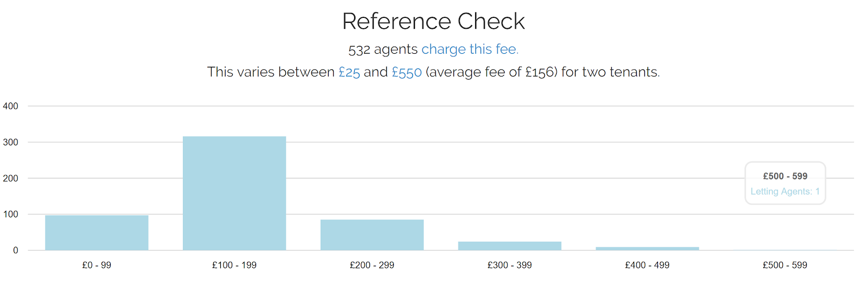Viewport: 868px width, 289px height.
Task: Click the 400 y-axis value
Action: pos(10,106)
